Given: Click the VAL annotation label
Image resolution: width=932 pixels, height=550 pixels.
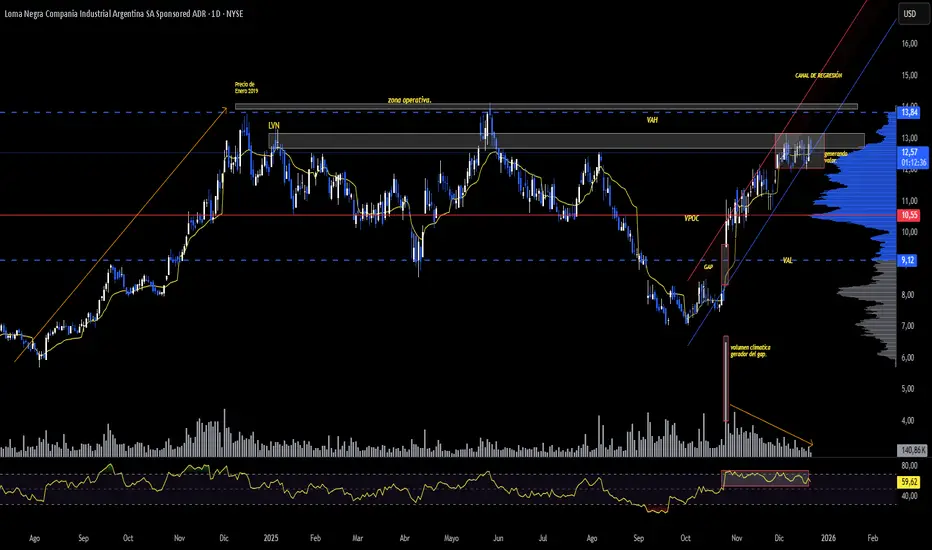Looking at the screenshot, I should [787, 260].
